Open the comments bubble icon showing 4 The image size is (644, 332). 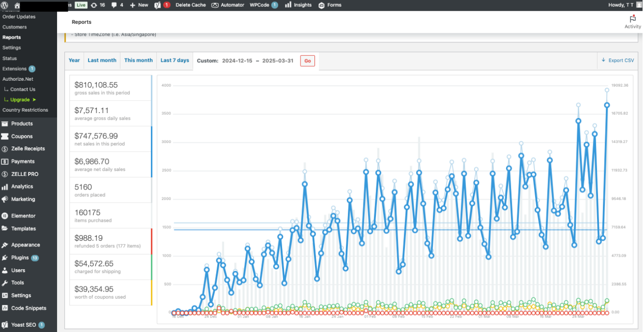(x=114, y=5)
